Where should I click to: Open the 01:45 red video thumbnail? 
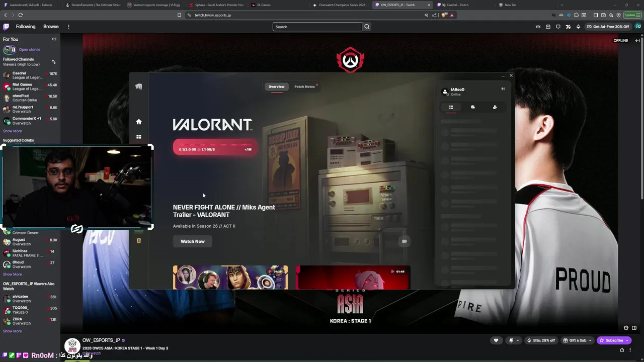tap(353, 278)
